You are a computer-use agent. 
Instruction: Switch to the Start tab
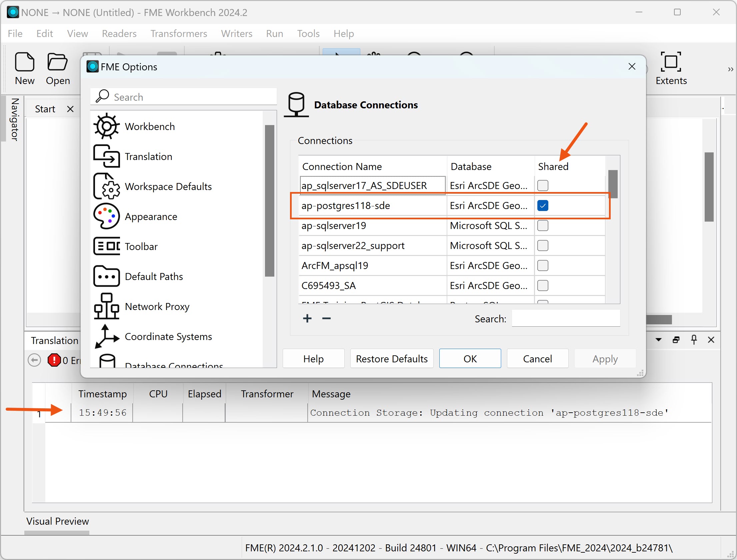pos(45,109)
